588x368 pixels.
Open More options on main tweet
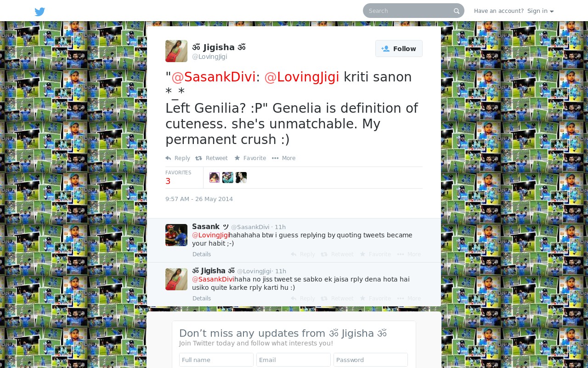tap(283, 158)
